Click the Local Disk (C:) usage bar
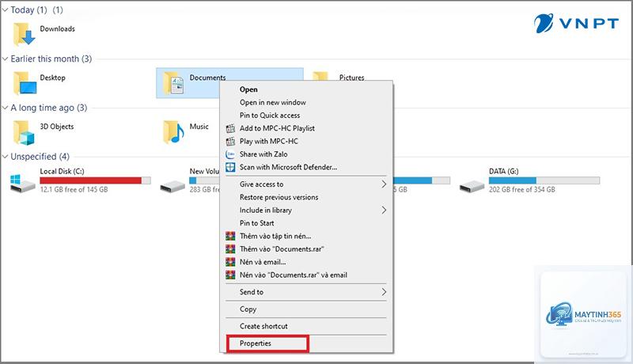 (x=95, y=180)
